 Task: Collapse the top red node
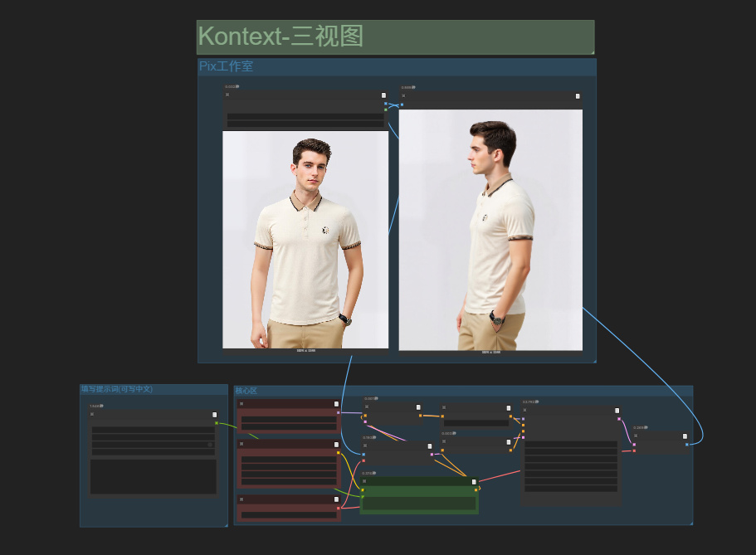coord(241,404)
